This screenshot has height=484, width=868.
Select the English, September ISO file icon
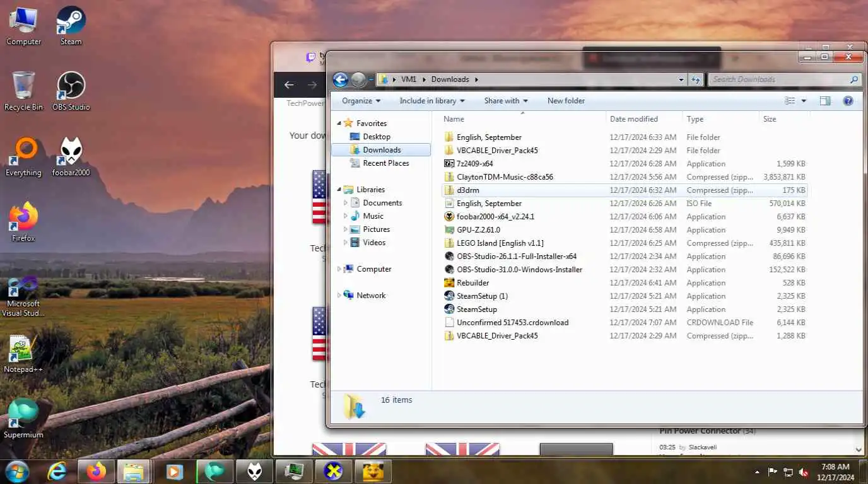449,204
